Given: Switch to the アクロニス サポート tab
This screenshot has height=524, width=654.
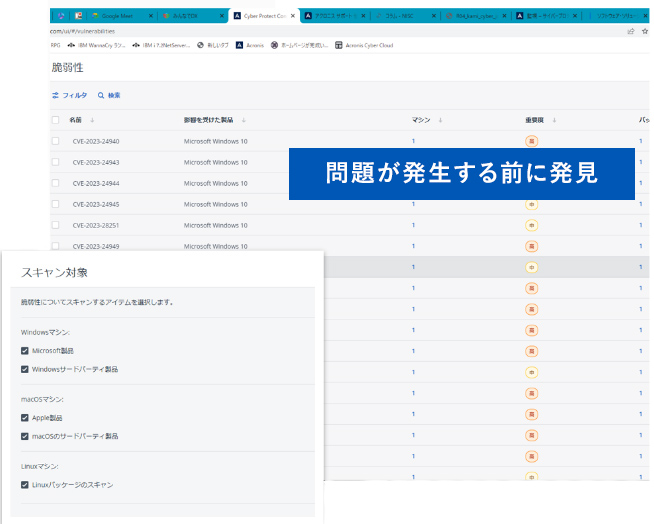Looking at the screenshot, I should pyautogui.click(x=336, y=16).
